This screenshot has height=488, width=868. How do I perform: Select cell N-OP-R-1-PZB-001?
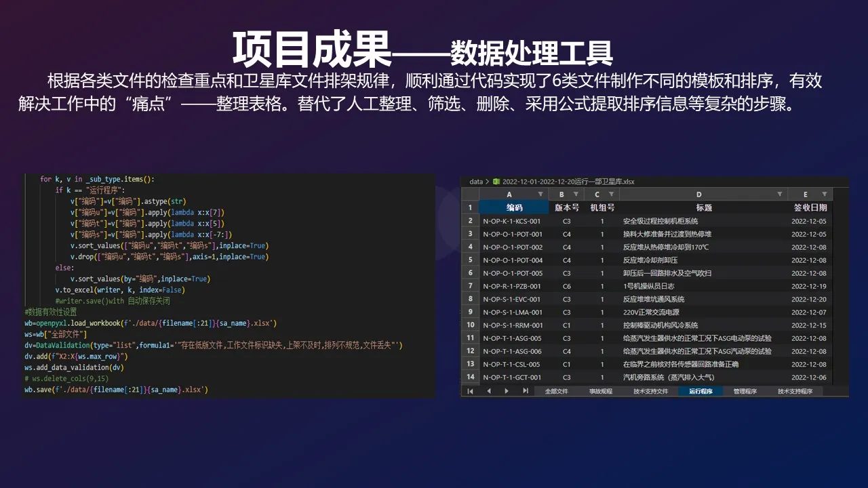514,286
